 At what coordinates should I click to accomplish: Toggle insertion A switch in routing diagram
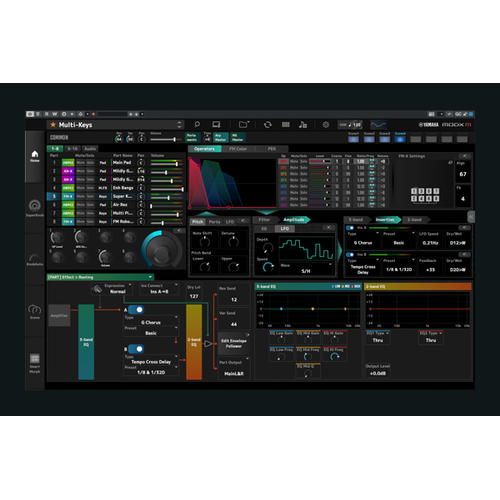click(x=136, y=310)
